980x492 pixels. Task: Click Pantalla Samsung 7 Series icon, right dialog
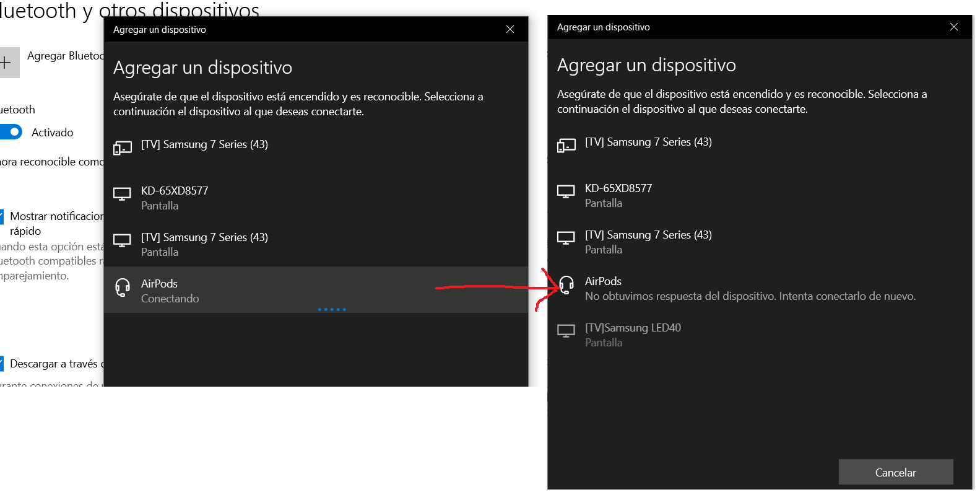(566, 238)
